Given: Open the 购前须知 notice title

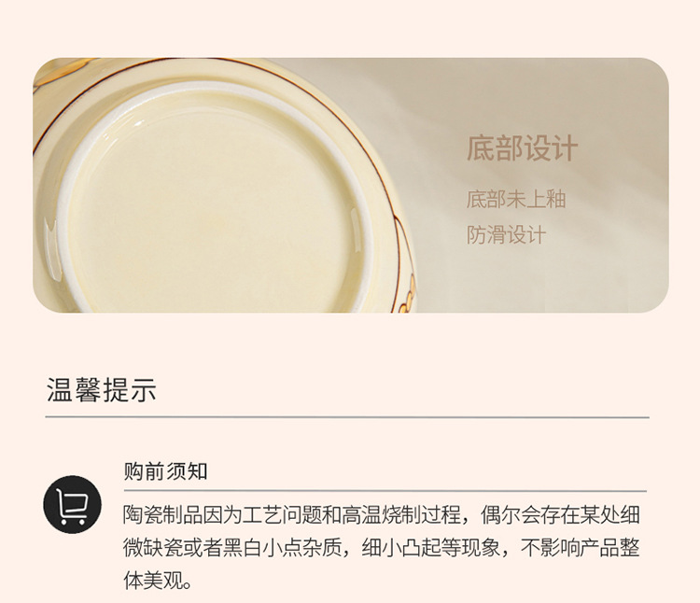Looking at the screenshot, I should click(x=165, y=471).
